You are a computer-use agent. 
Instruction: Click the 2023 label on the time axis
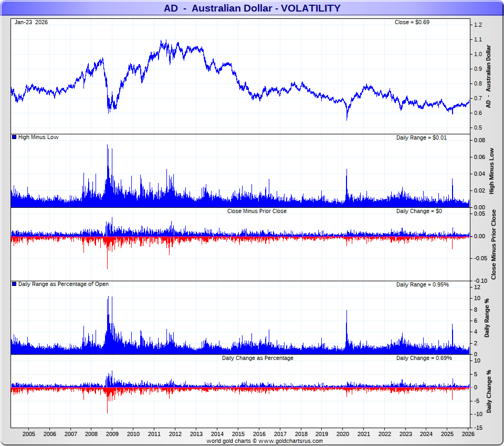(x=406, y=434)
